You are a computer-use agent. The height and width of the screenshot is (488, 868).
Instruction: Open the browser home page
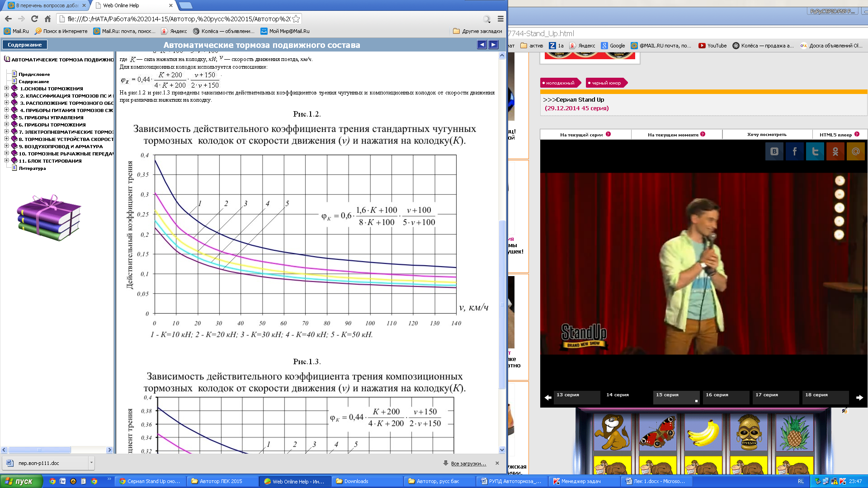click(47, 19)
